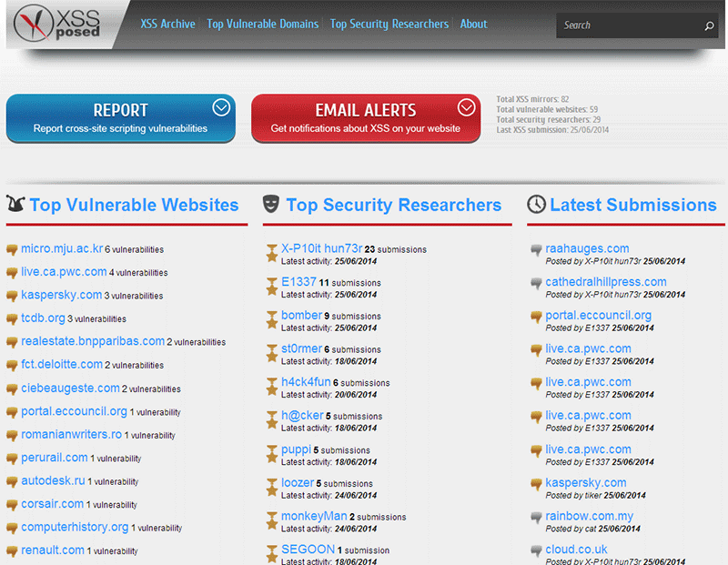Image resolution: width=728 pixels, height=565 pixels.
Task: Click the clock icon beside Latest Submissions
Action: (x=536, y=205)
